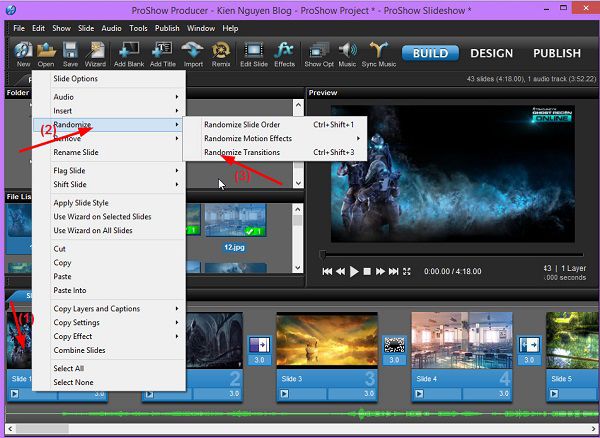Open the Edit Slide tool
Image resolution: width=600 pixels, height=438 pixels.
[x=254, y=54]
